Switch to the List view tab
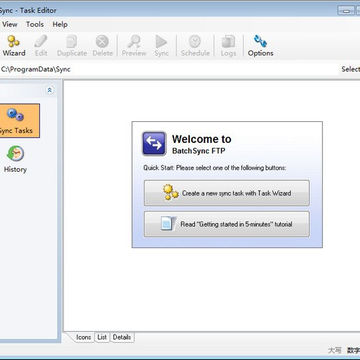The image size is (360, 360). [x=102, y=337]
